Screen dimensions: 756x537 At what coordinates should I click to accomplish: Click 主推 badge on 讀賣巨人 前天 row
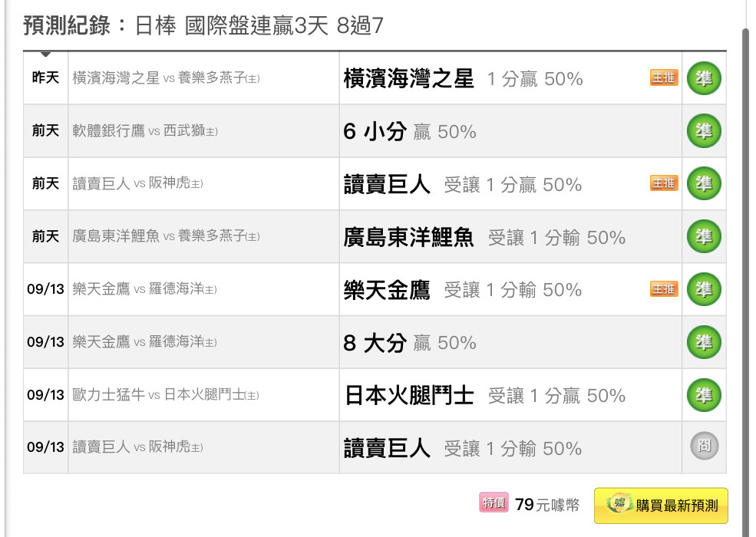click(x=664, y=183)
